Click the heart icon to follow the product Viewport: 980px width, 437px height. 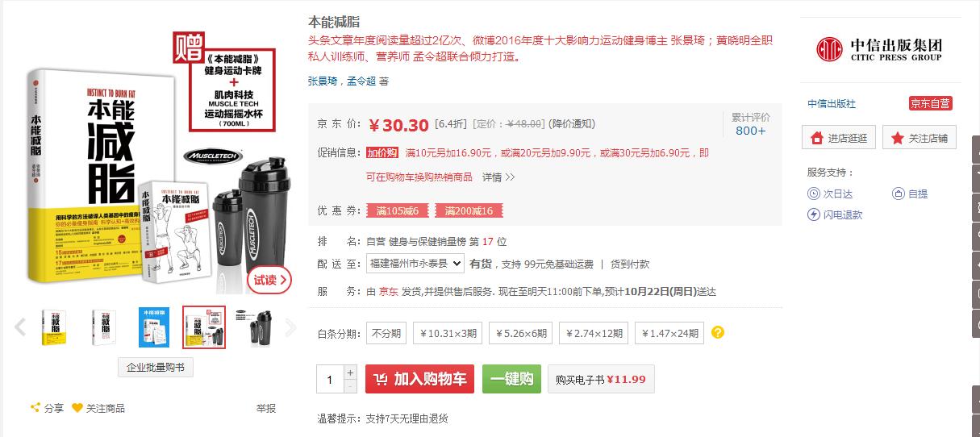click(x=77, y=408)
